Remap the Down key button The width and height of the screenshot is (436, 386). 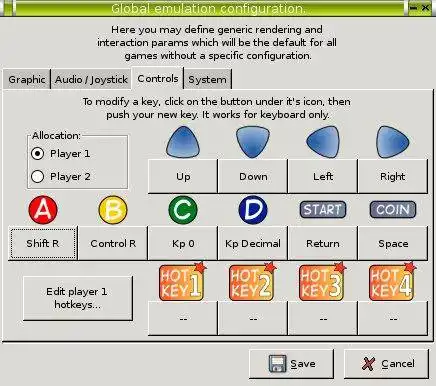(x=253, y=176)
